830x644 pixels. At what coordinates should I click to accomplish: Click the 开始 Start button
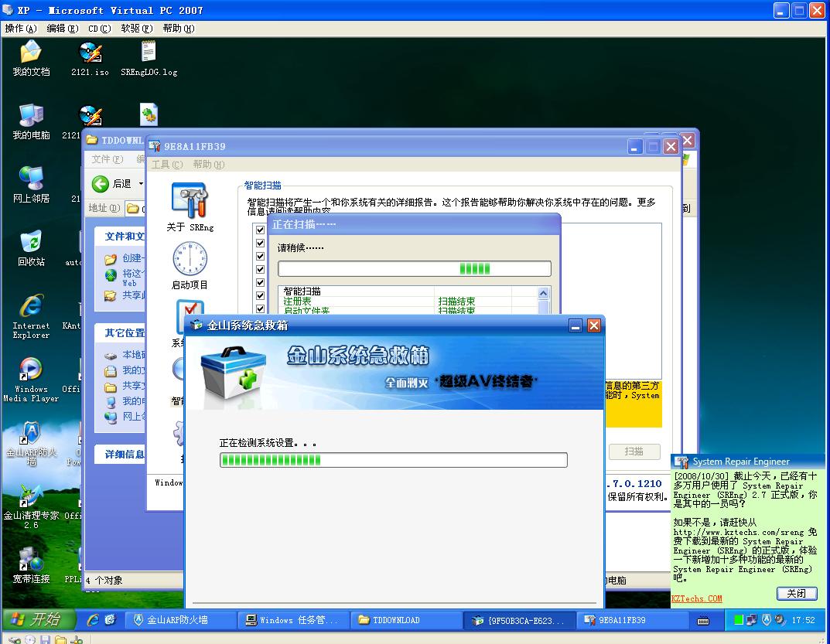(39, 619)
